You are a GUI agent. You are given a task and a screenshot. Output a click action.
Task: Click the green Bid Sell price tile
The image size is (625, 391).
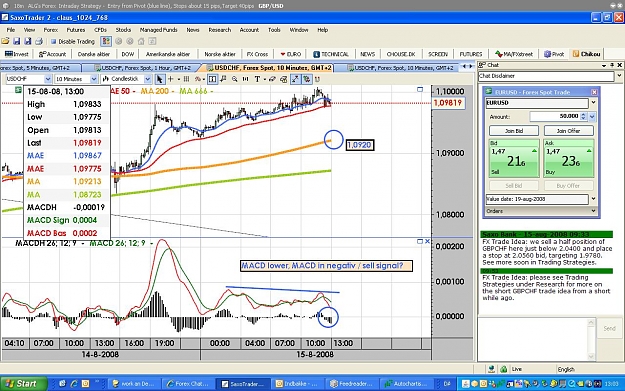[514, 158]
